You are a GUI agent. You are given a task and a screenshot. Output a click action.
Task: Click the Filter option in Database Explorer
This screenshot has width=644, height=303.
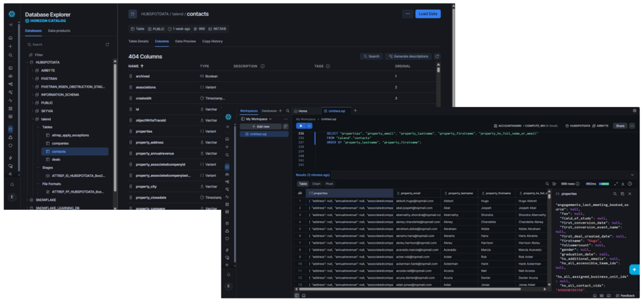coord(36,55)
